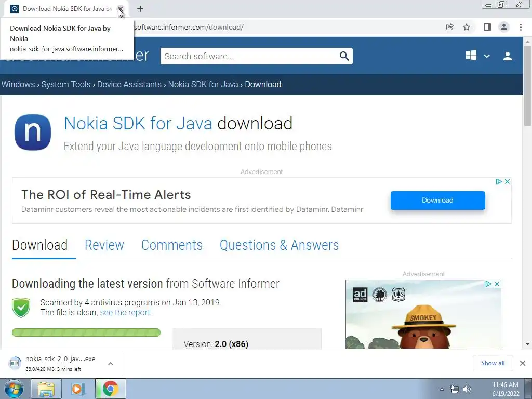The width and height of the screenshot is (532, 399).
Task: Open the Questions & Answers tab
Action: (279, 245)
